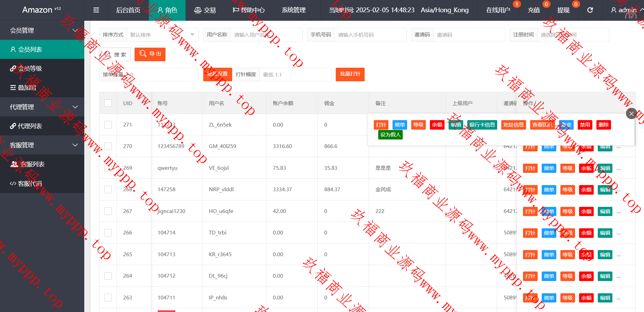Screen dimensions: 644x312
Task: Select the checkbox for UID 266 row
Action: [x=108, y=233]
